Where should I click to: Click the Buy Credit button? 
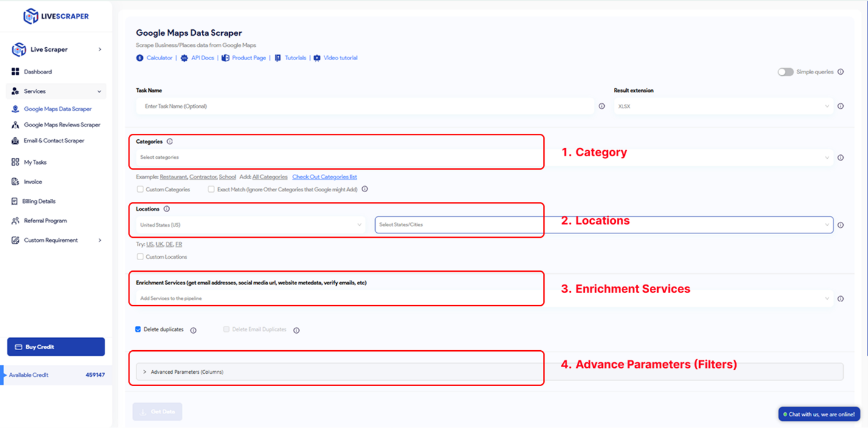pyautogui.click(x=56, y=347)
